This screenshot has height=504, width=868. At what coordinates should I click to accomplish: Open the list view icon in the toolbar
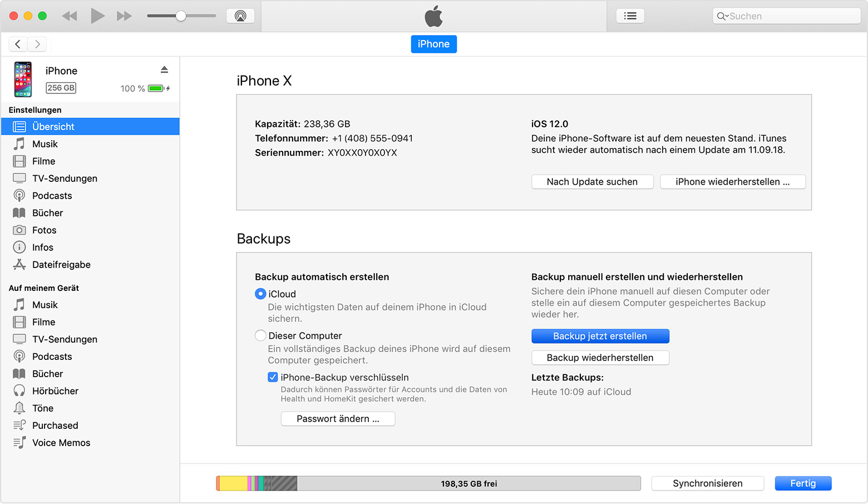[x=630, y=16]
